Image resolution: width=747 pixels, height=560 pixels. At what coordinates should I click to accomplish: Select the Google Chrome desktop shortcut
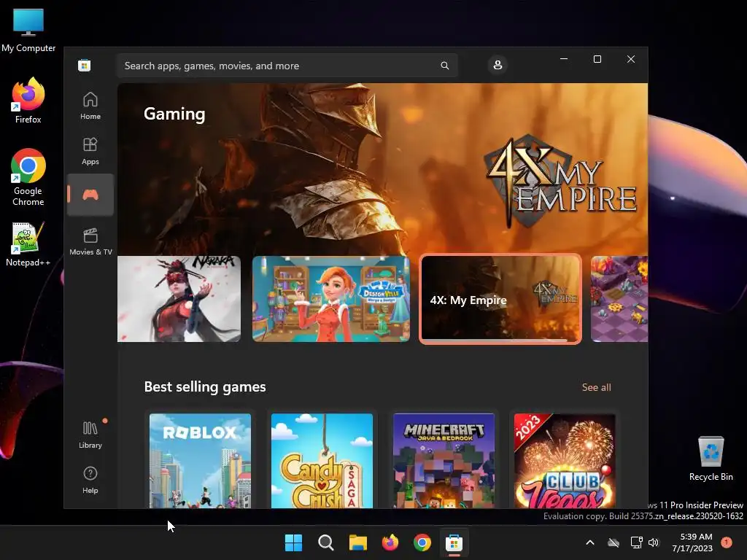pos(28,177)
